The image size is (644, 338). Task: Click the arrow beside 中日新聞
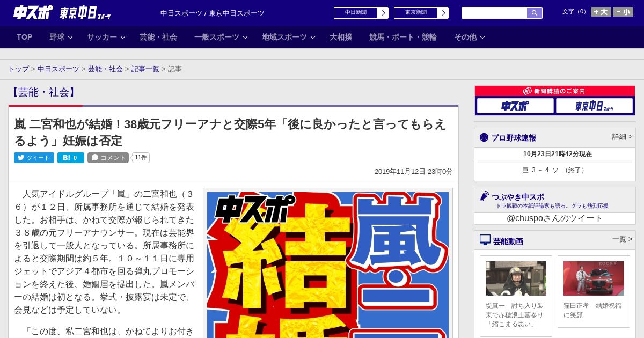pos(383,13)
